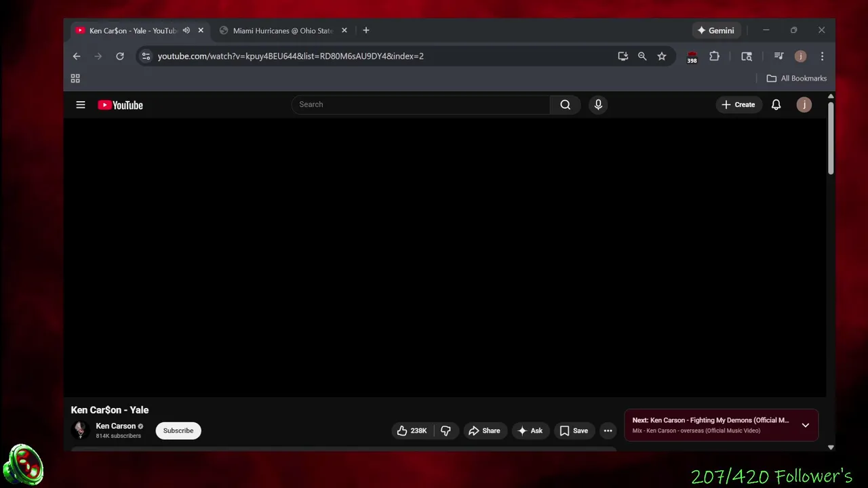Image resolution: width=868 pixels, height=488 pixels.
Task: Switch to Miami Hurricanes @ Ohio State tab
Action: click(x=283, y=30)
